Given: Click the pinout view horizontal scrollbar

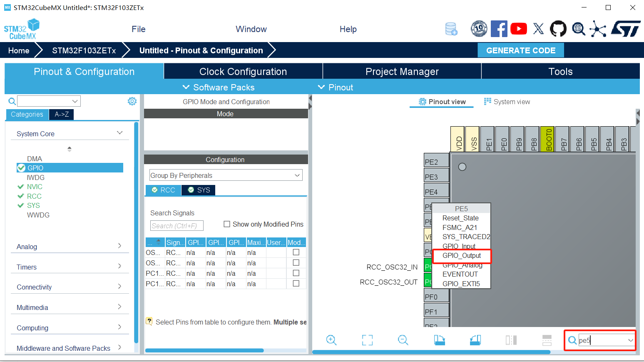Looking at the screenshot, I should click(431, 352).
